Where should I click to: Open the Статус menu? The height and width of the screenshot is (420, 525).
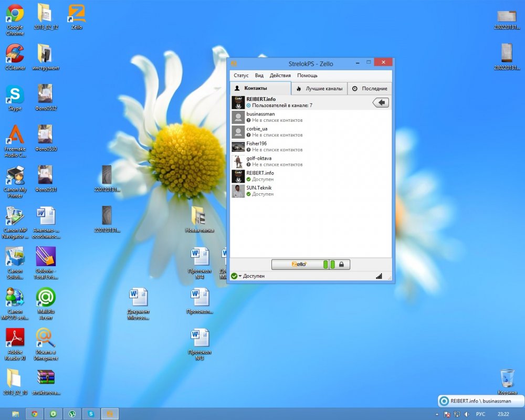coord(241,76)
